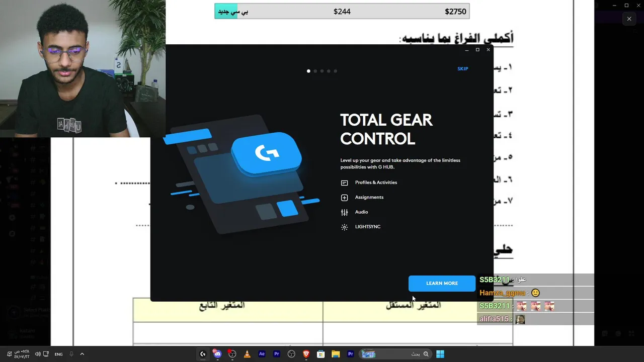
Task: Open Microsoft Store from taskbar
Action: (x=320, y=354)
